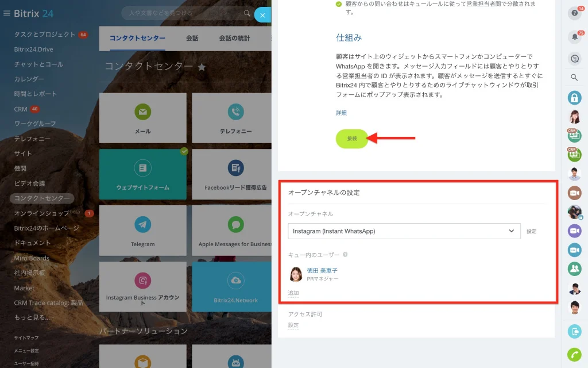Open the Telegram channel tile
588x368 pixels.
tap(143, 231)
